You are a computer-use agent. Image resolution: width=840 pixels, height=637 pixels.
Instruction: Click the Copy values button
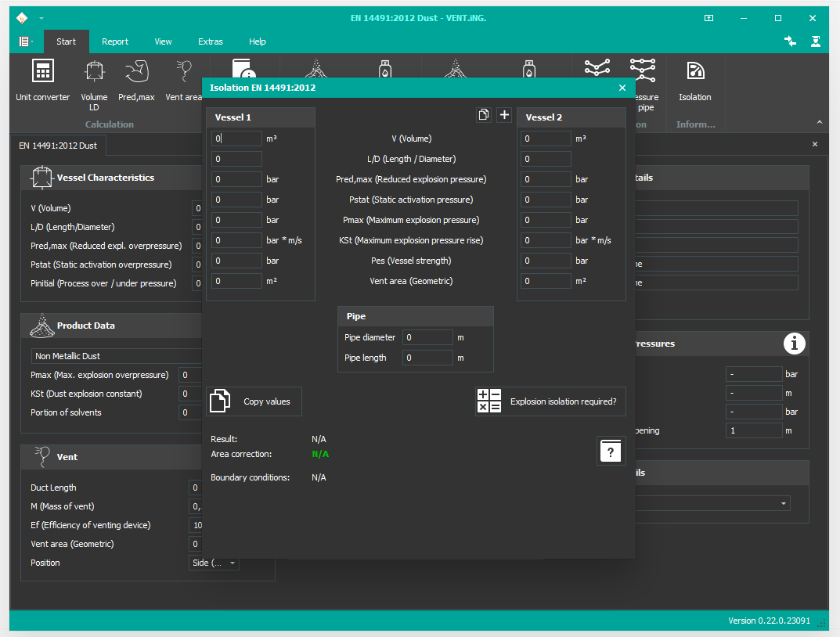(x=254, y=401)
